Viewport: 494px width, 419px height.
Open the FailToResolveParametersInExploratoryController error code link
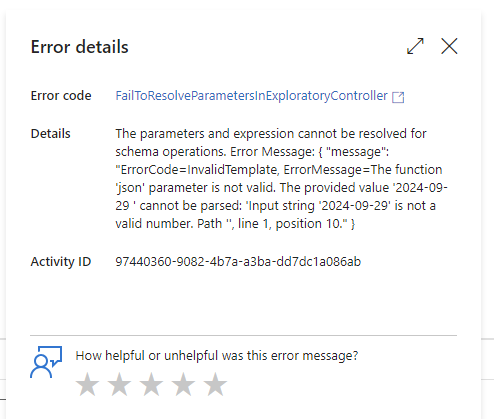point(251,96)
